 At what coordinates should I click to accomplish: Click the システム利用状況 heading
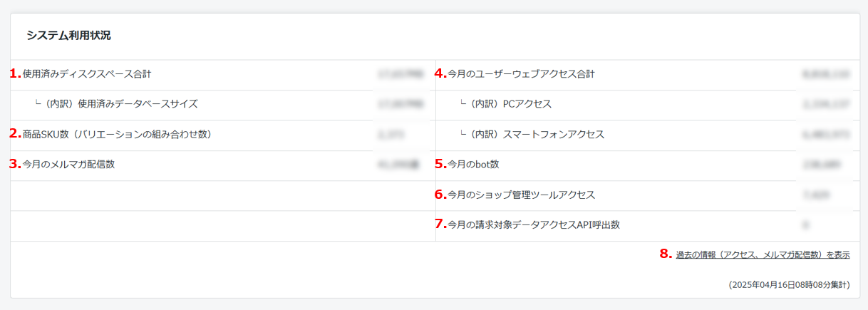click(x=68, y=35)
